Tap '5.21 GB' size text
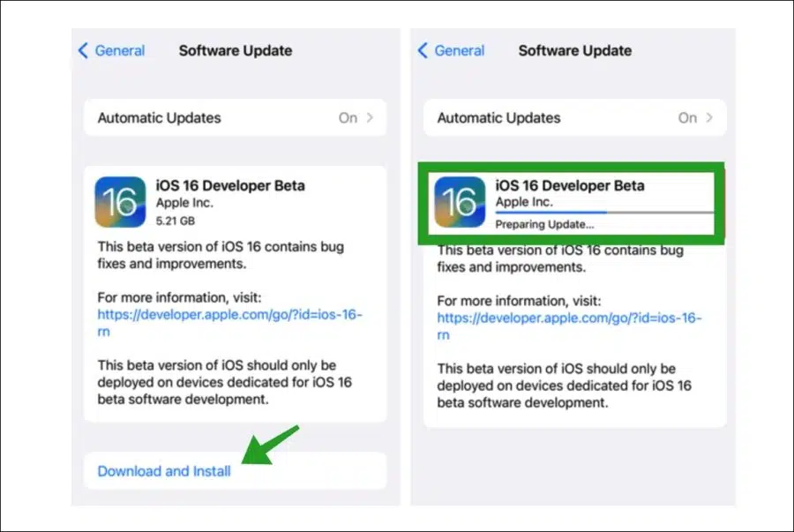 [x=176, y=221]
